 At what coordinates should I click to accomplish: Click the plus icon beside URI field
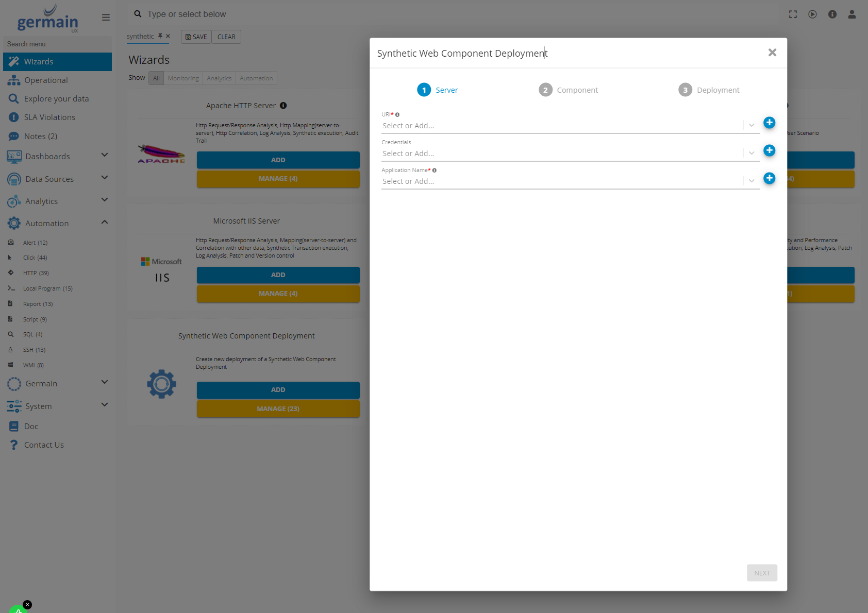point(769,123)
